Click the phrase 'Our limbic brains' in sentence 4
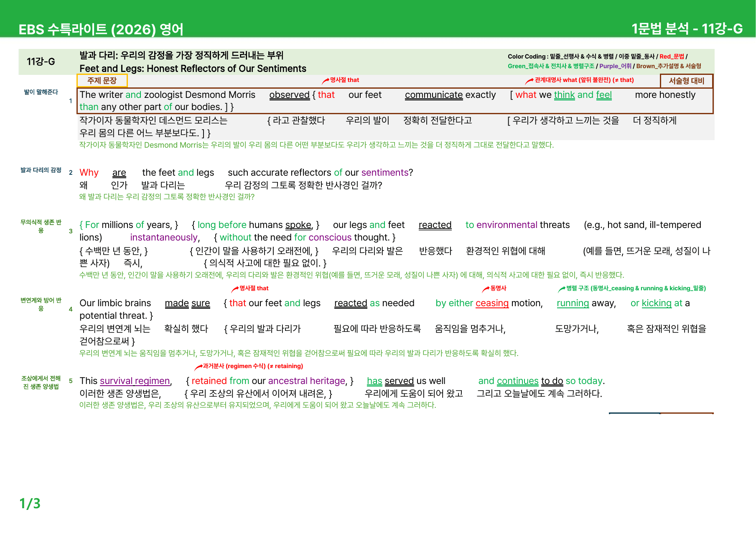 pyautogui.click(x=115, y=303)
